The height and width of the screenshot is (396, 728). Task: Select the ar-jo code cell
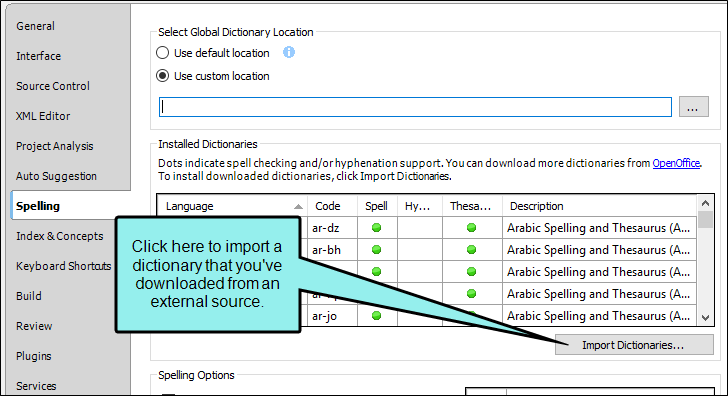[x=332, y=316]
